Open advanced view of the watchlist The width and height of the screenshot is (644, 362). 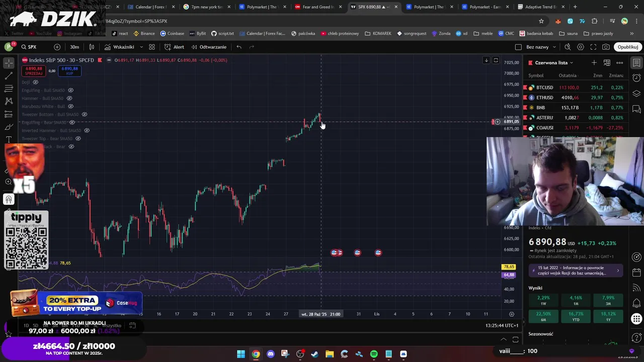click(607, 63)
